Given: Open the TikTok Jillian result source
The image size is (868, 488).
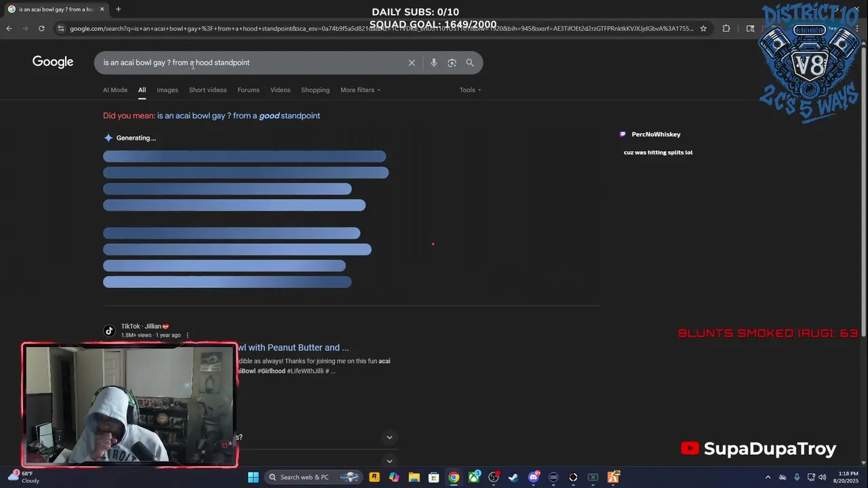Looking at the screenshot, I should point(145,326).
